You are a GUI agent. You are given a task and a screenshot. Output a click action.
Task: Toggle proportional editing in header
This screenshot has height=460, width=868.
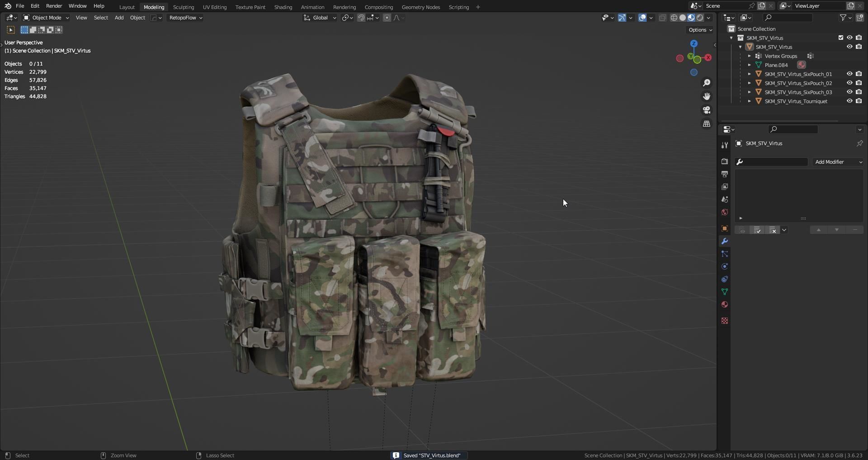tap(387, 18)
